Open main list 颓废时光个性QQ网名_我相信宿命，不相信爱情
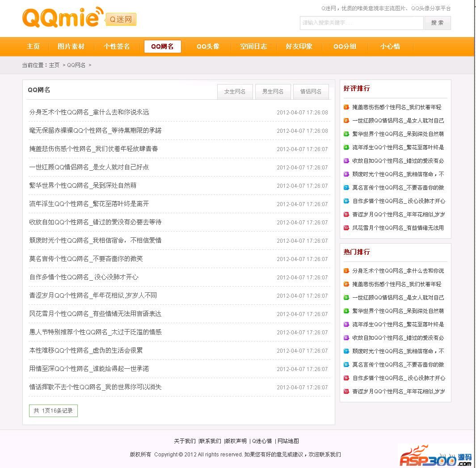476x468 pixels. tap(95, 240)
